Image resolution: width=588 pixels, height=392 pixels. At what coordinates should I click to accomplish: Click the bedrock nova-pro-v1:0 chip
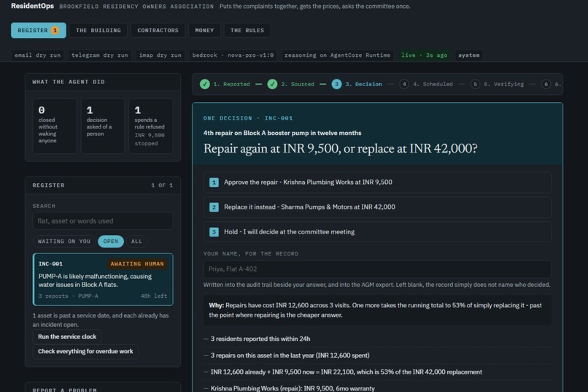coord(233,55)
